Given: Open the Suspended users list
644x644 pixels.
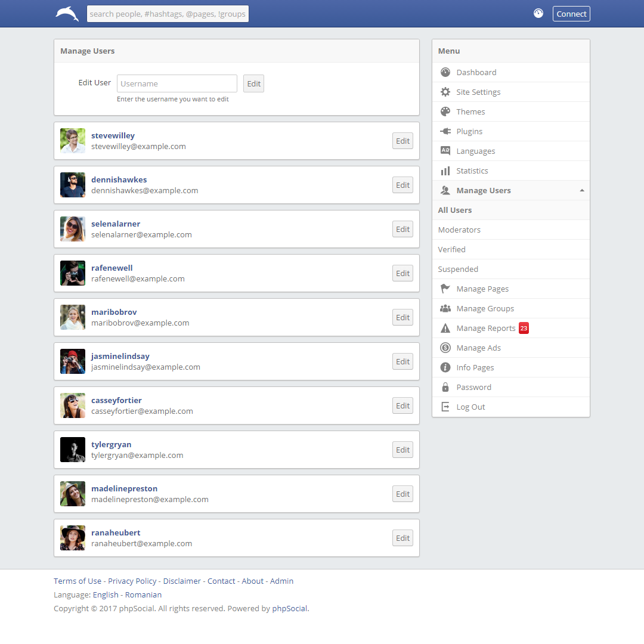Looking at the screenshot, I should coord(458,269).
